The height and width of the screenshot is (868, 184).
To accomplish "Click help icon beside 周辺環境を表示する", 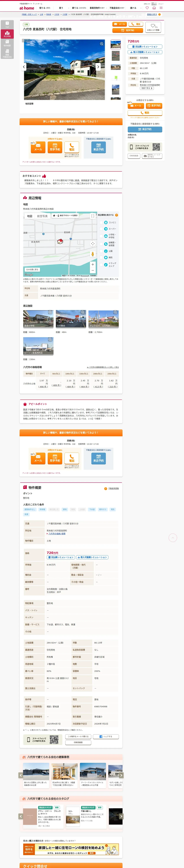I will (x=116, y=215).
